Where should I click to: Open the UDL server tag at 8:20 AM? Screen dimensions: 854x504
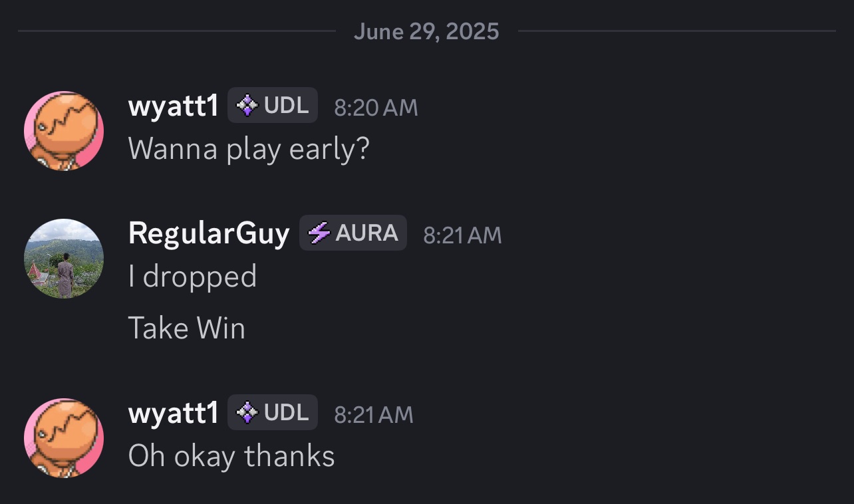(x=273, y=105)
